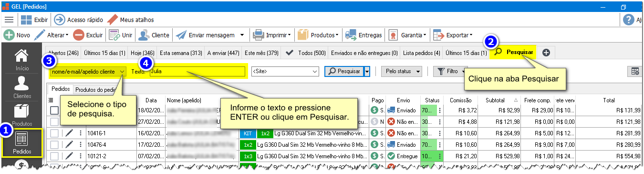Create a new order with Novo
The height and width of the screenshot is (174, 644).
[x=9, y=35]
